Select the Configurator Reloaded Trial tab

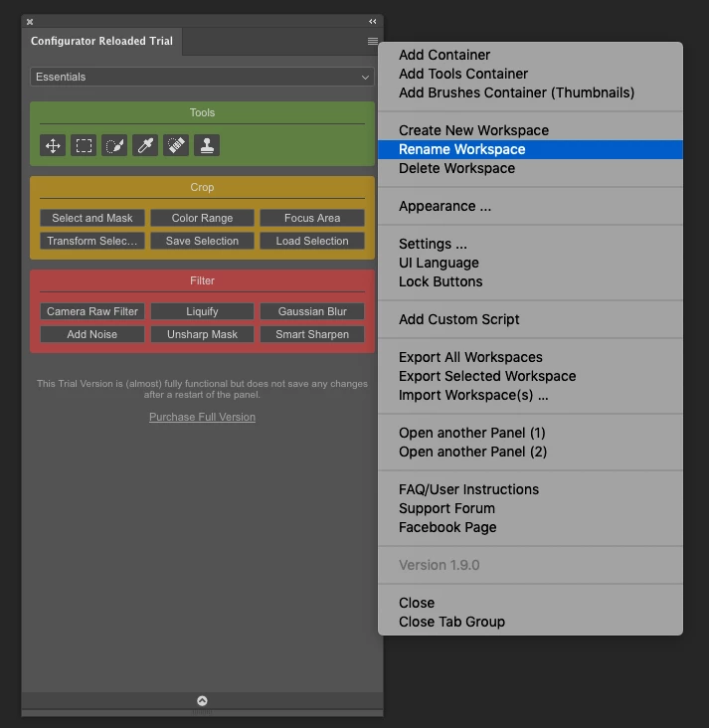101,41
